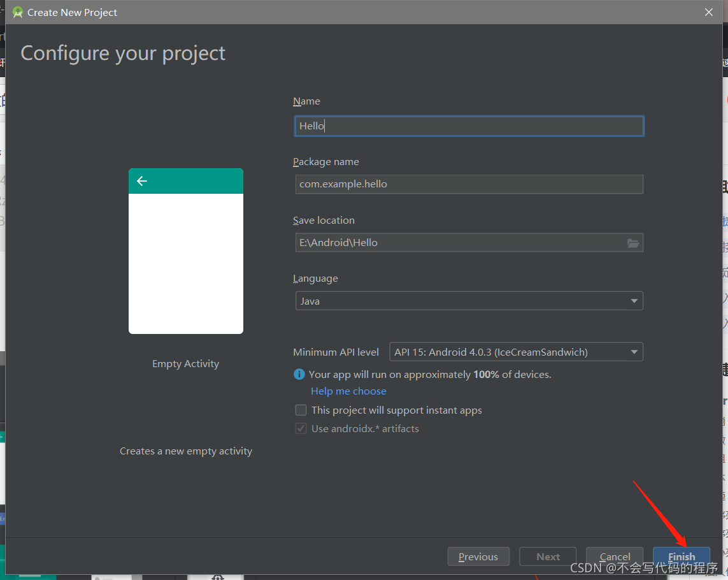Click the Previous button

[478, 556]
